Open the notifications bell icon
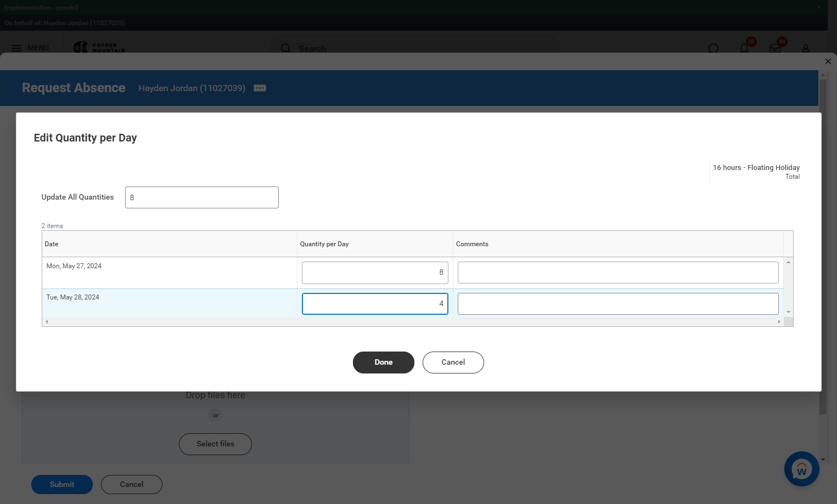Screen dimensions: 837x504 tap(744, 48)
